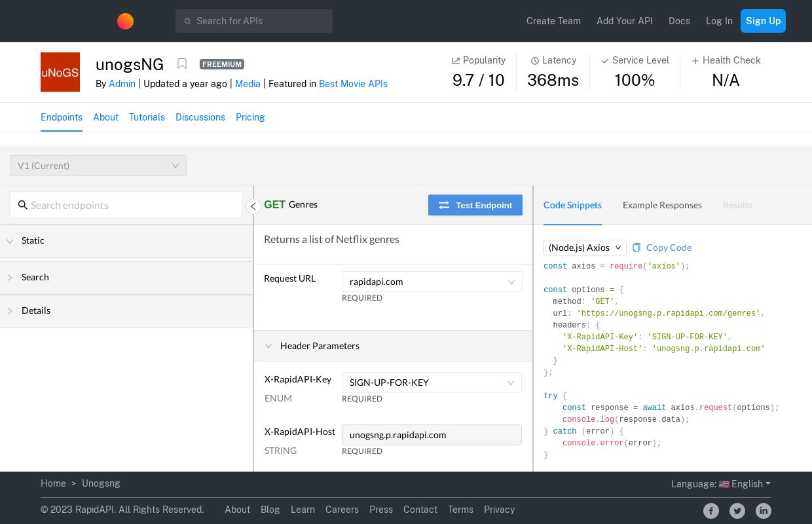Open the footer Privacy link
Screen dimensions: 812x524
pos(499,510)
